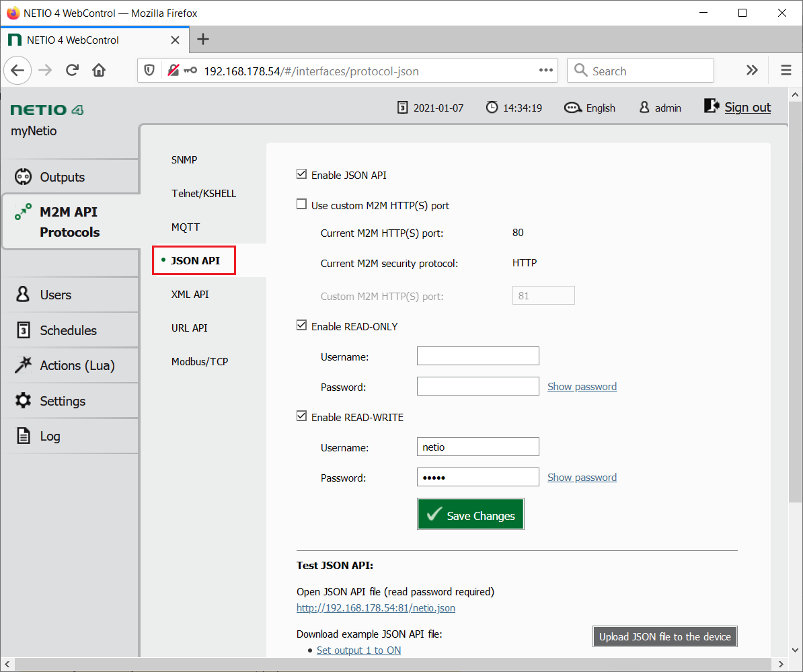Click the Save Changes button

(471, 514)
